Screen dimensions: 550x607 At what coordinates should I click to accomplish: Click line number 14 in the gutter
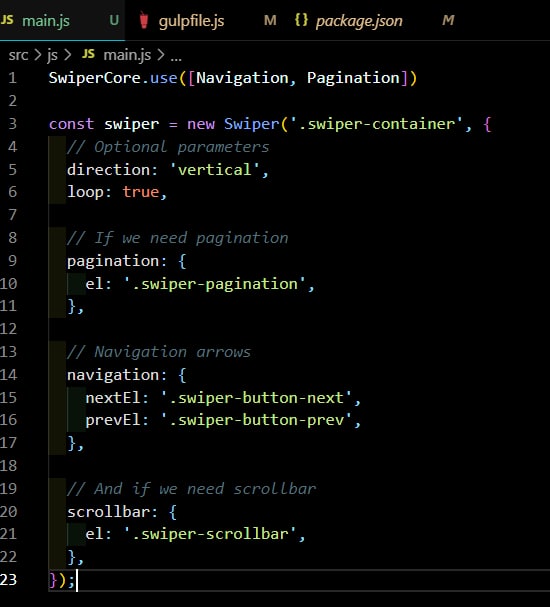click(9, 375)
